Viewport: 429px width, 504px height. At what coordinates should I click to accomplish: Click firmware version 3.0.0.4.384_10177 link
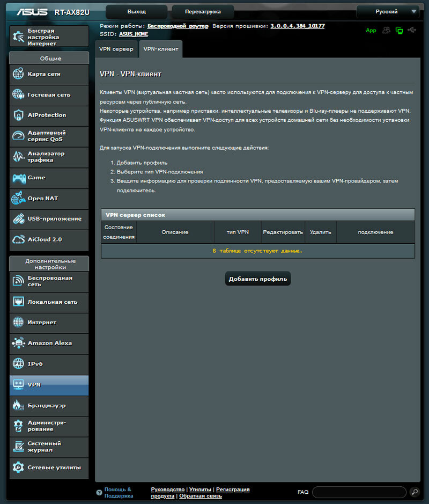[297, 26]
